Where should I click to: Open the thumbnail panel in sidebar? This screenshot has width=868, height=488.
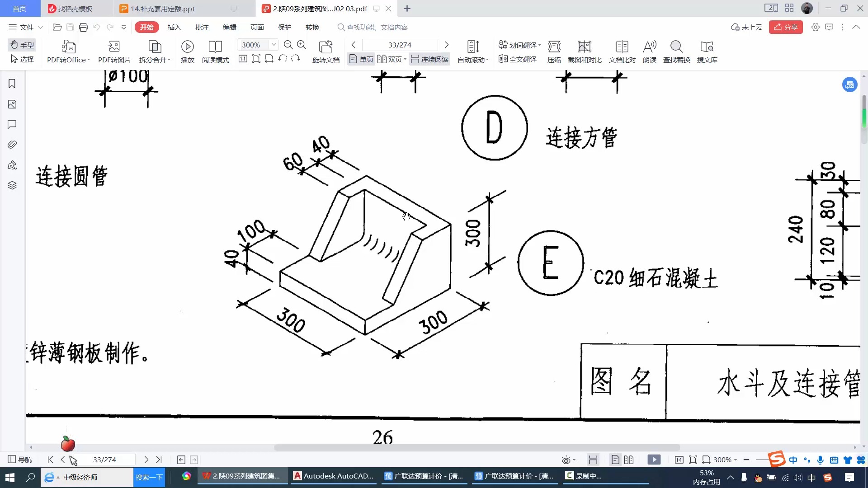click(12, 104)
